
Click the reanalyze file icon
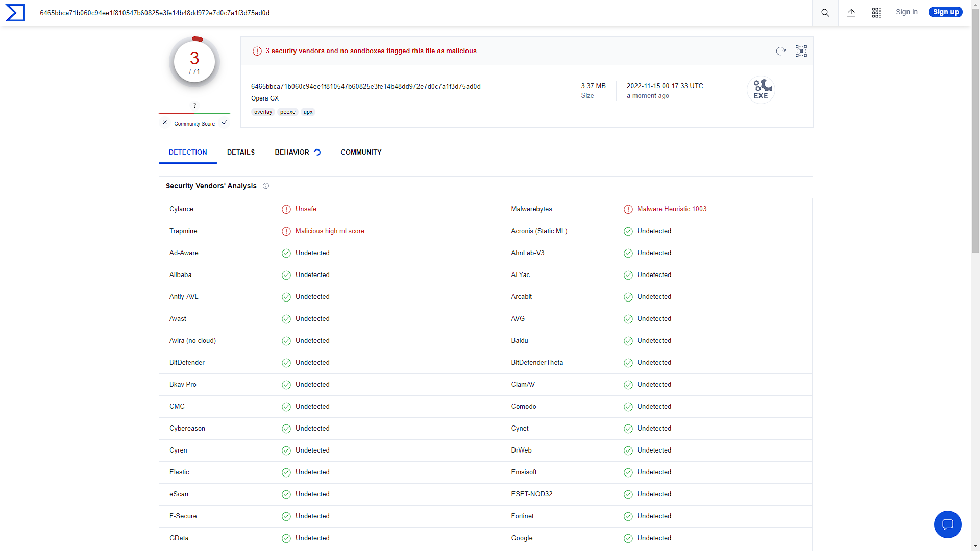[x=780, y=51]
